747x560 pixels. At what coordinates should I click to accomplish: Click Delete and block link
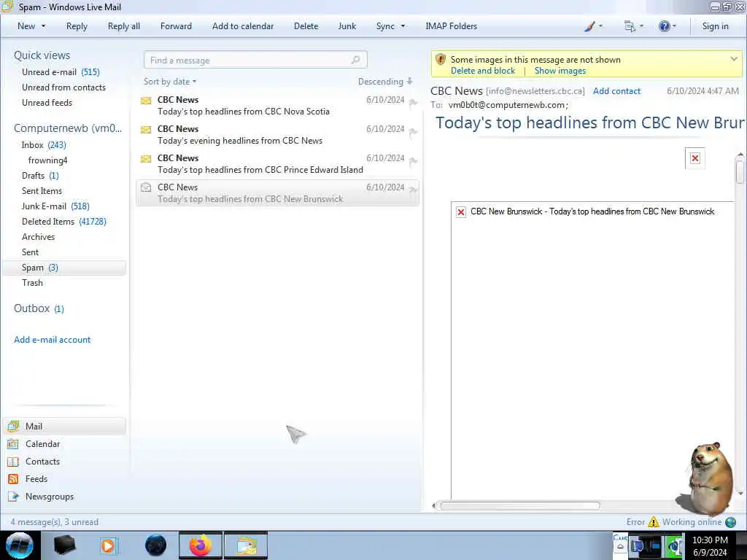pos(483,71)
